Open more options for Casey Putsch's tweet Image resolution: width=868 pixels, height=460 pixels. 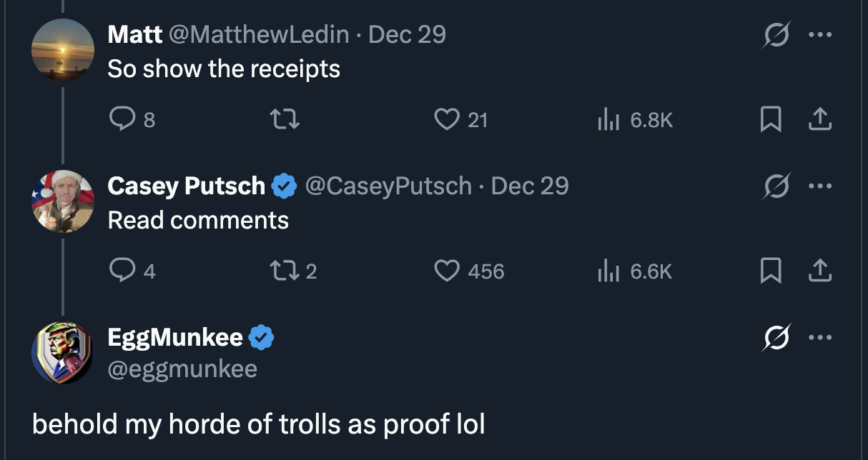pos(821,186)
